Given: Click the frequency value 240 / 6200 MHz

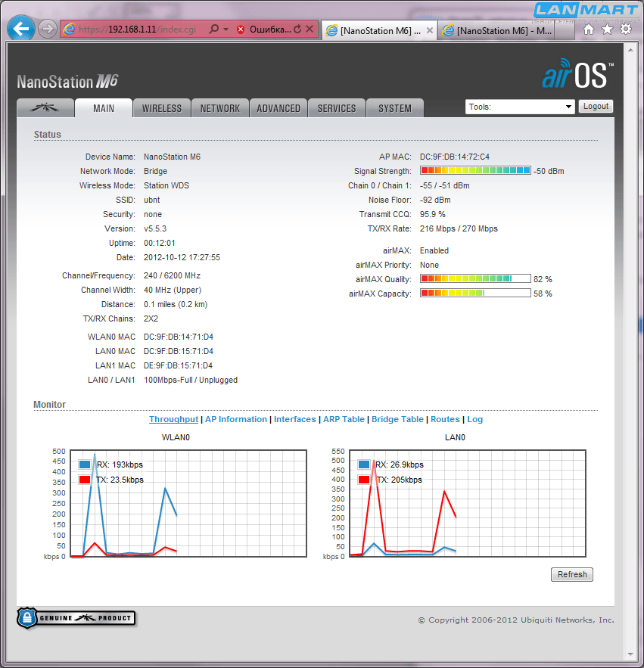Looking at the screenshot, I should pyautogui.click(x=172, y=275).
